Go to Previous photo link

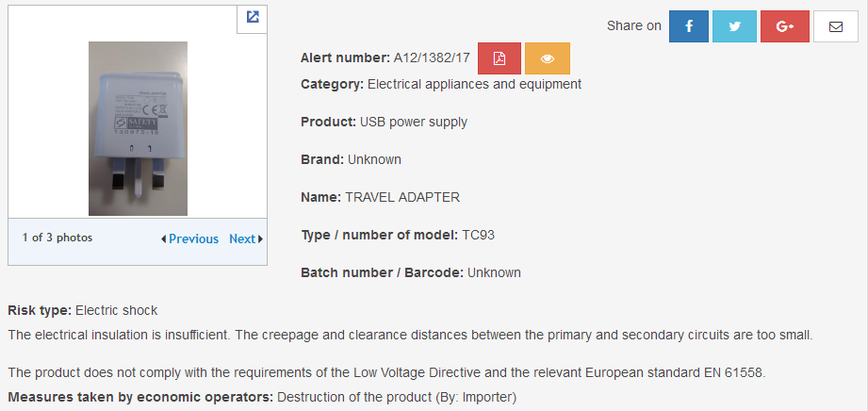click(x=193, y=238)
